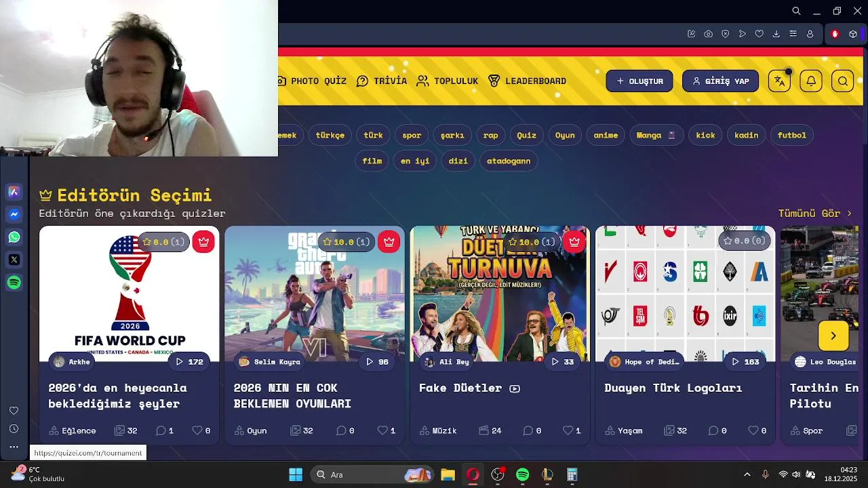Open the ad blocker shield icon

(726, 34)
